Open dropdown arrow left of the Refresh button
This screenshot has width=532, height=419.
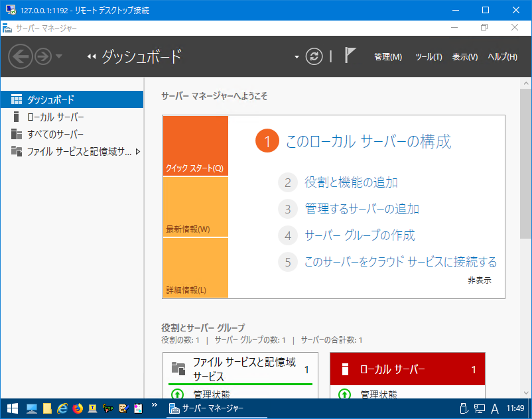click(297, 57)
